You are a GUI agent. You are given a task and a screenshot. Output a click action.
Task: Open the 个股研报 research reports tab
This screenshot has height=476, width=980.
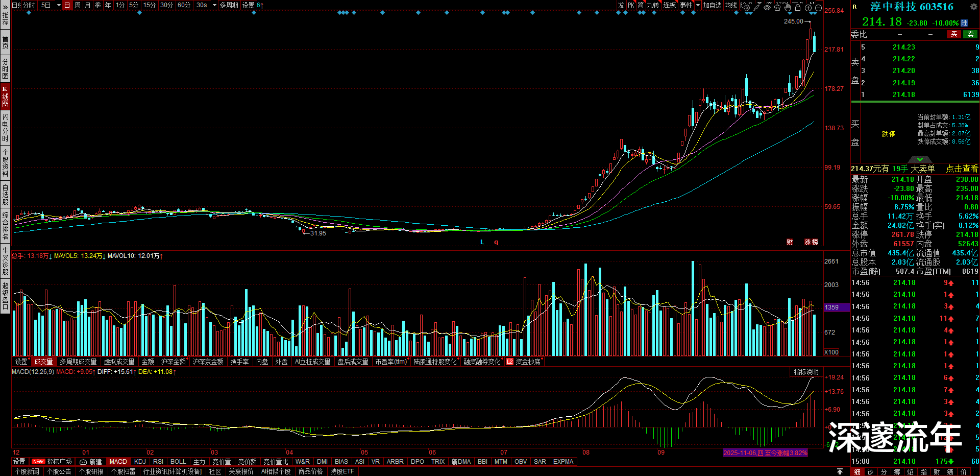[x=91, y=471]
